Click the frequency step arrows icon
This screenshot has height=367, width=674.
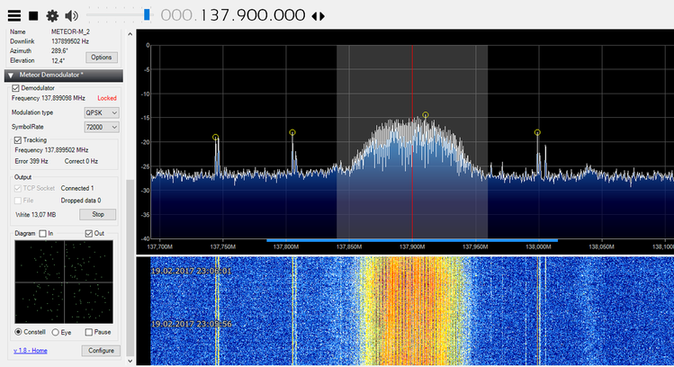pos(318,16)
